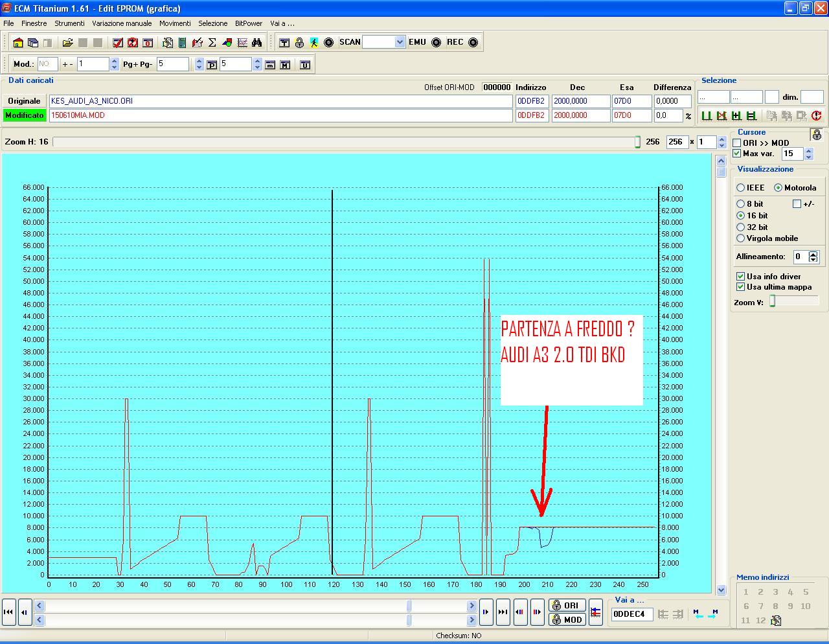
Task: Increase the Allineamento spinner value
Action: pos(813,254)
